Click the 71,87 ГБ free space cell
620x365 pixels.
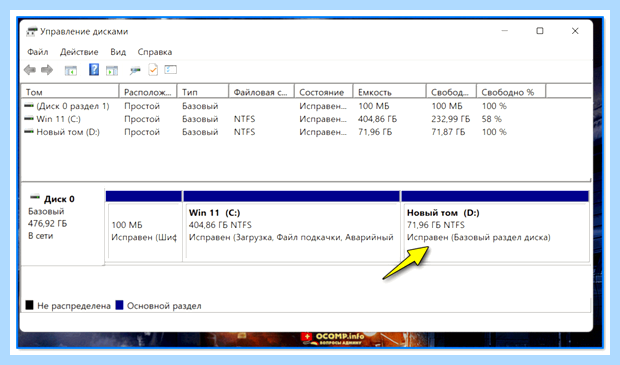click(x=448, y=132)
